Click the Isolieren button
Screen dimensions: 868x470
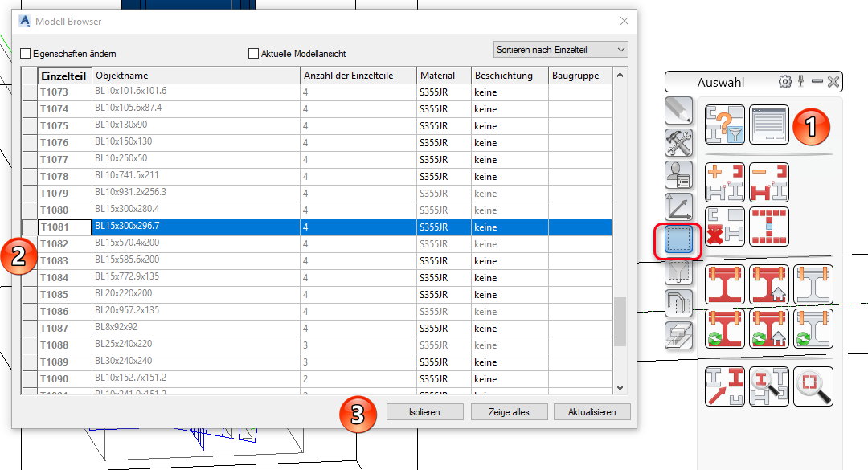point(424,412)
